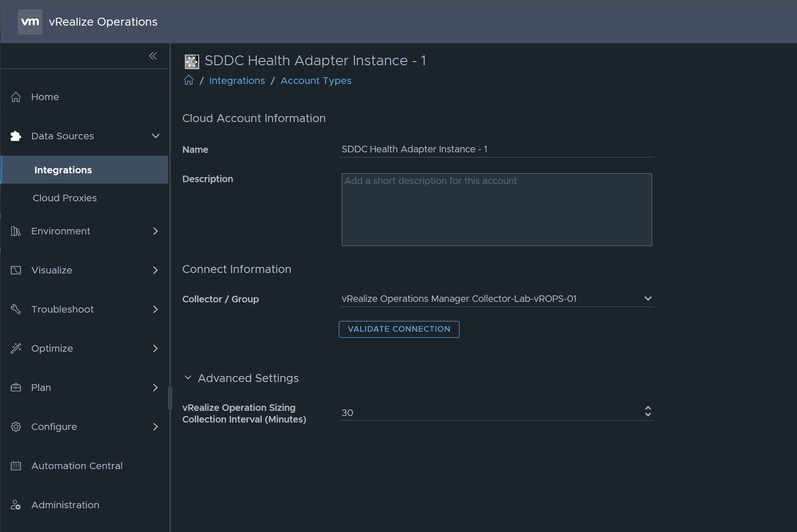This screenshot has width=797, height=532.
Task: Collapse the Data Sources section
Action: pos(155,136)
